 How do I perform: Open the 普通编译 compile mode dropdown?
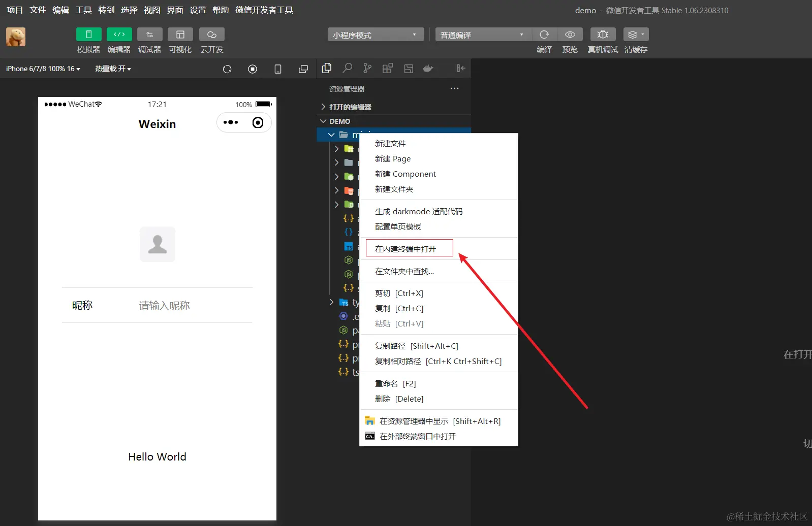tap(484, 35)
